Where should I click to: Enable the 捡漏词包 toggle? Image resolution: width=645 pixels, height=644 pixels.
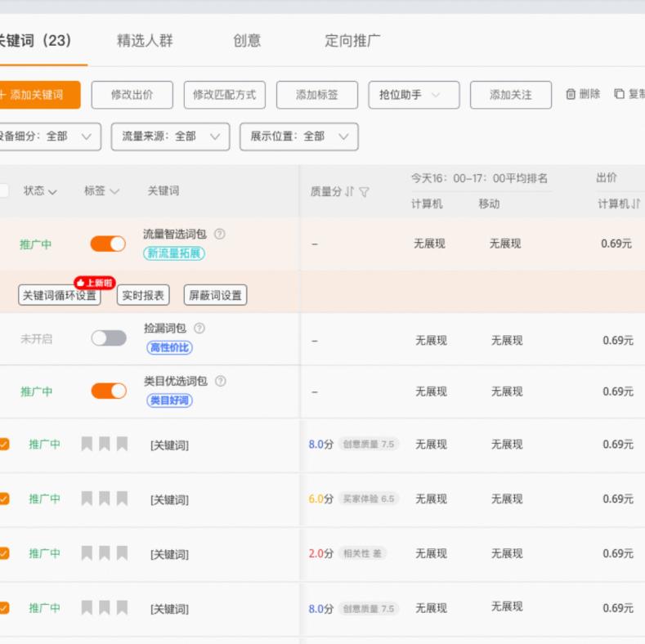pyautogui.click(x=109, y=338)
